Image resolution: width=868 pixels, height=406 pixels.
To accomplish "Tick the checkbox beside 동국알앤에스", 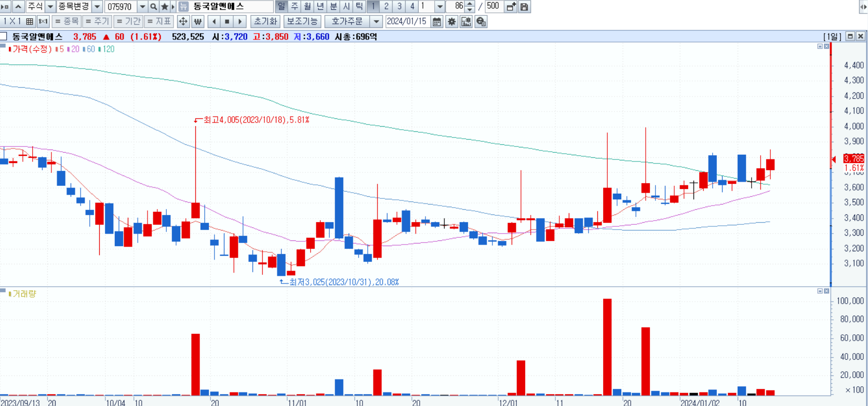I will point(4,36).
